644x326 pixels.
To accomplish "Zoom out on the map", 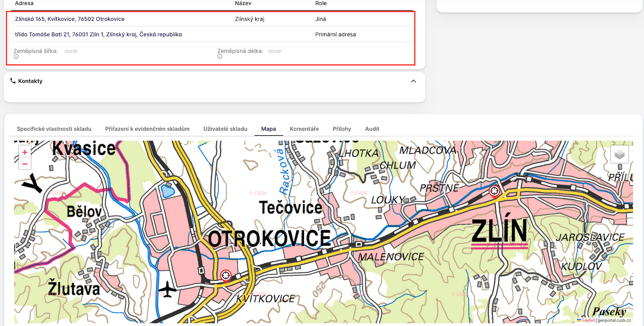I will [25, 164].
